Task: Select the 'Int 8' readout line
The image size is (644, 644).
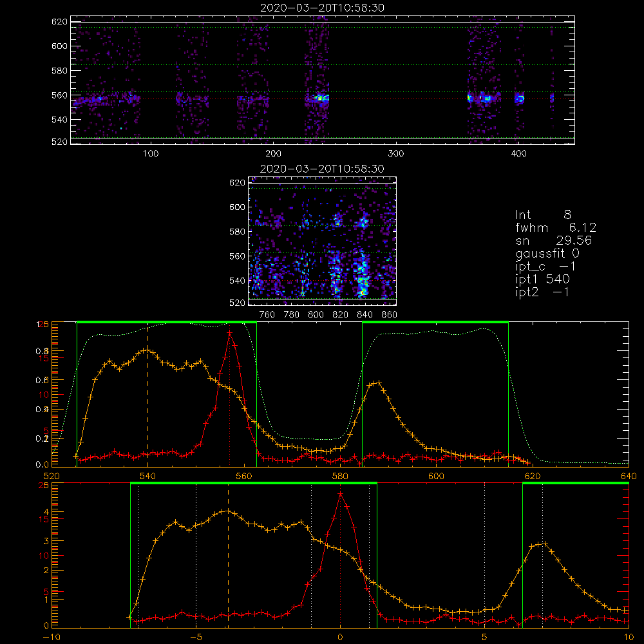Action: coord(543,214)
